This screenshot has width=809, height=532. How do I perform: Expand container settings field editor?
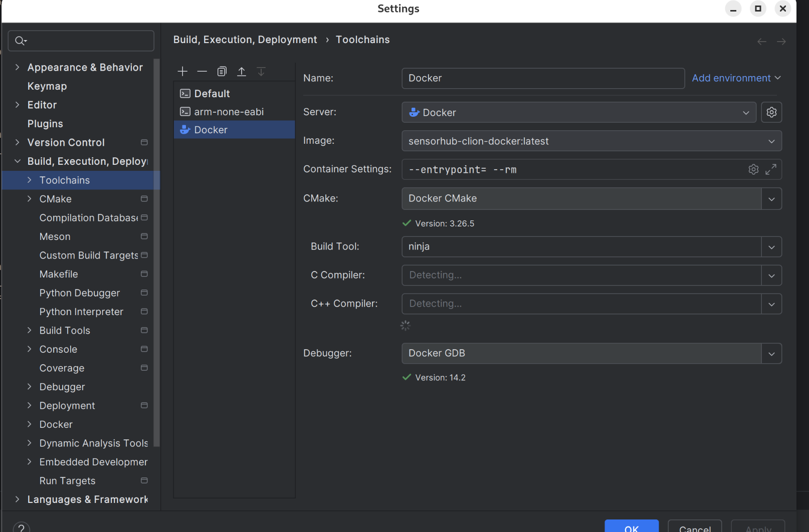click(x=771, y=169)
